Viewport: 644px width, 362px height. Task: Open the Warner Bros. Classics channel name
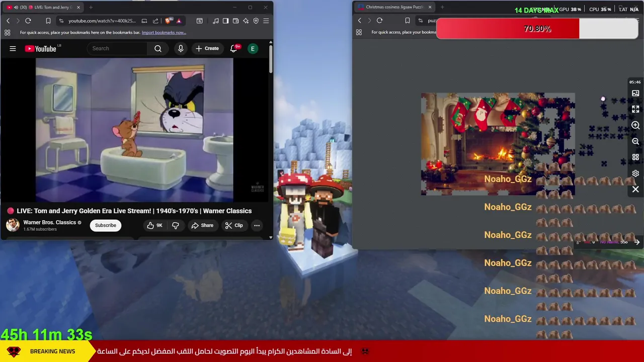point(49,222)
